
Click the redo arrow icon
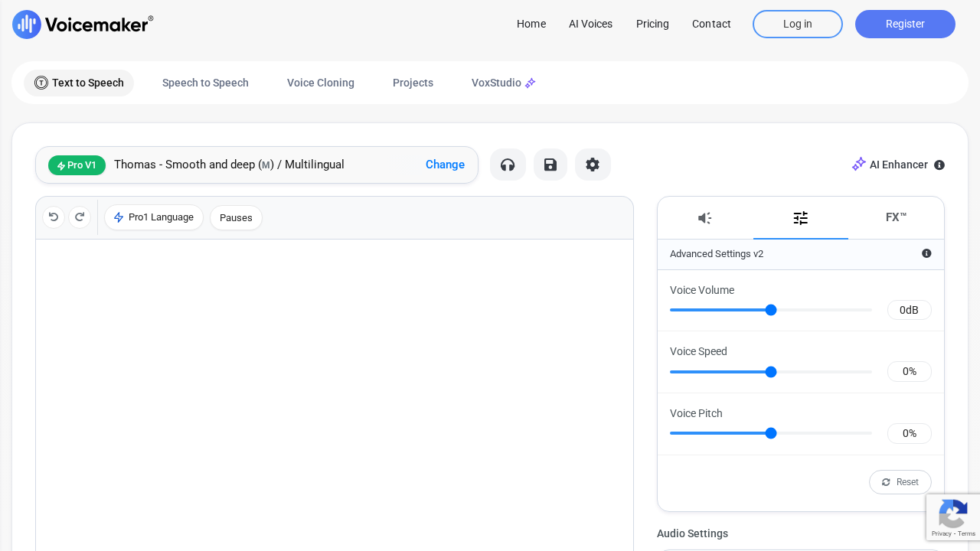tap(80, 217)
